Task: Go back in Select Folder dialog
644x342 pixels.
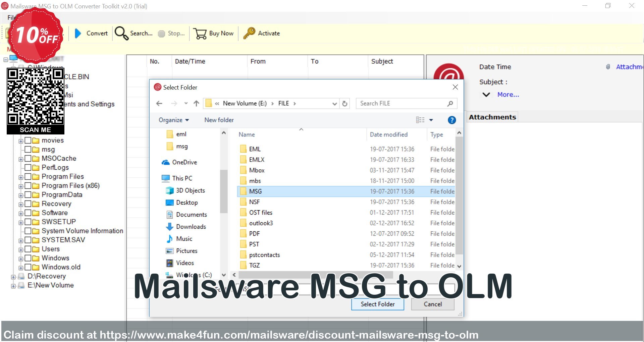Action: point(159,103)
